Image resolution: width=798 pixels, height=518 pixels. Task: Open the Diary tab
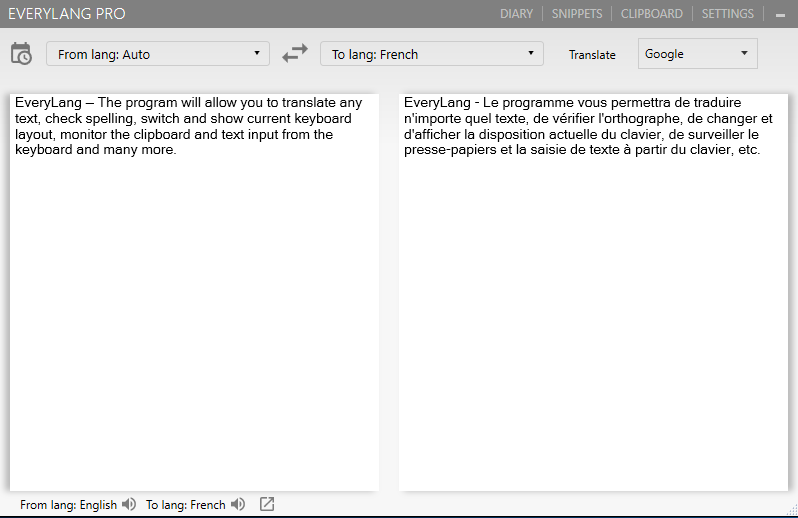click(516, 14)
